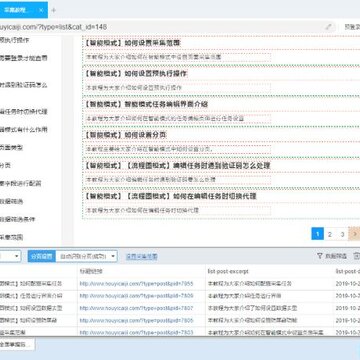Screen dimensions: 360x360
Task: Click the pencil edit icon in the address bar
Action: [329, 27]
